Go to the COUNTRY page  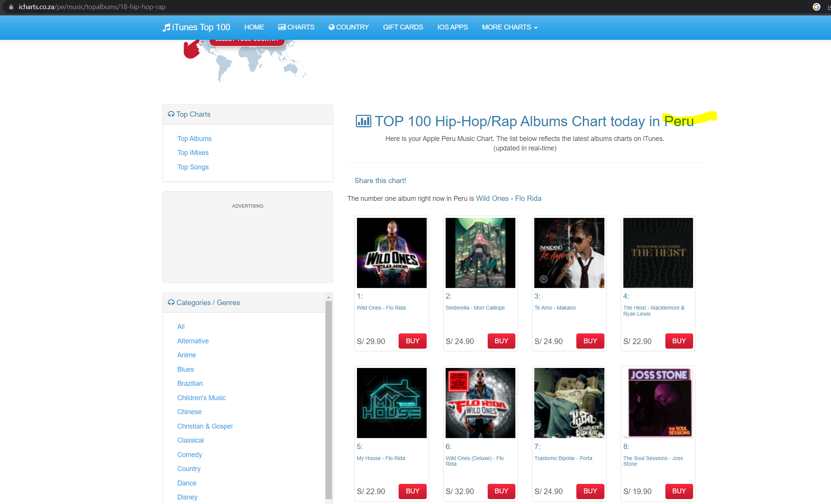(x=349, y=27)
